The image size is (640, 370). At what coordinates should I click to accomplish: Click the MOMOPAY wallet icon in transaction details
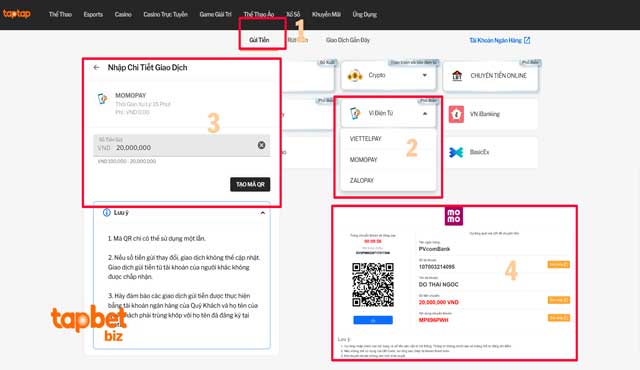pyautogui.click(x=102, y=99)
